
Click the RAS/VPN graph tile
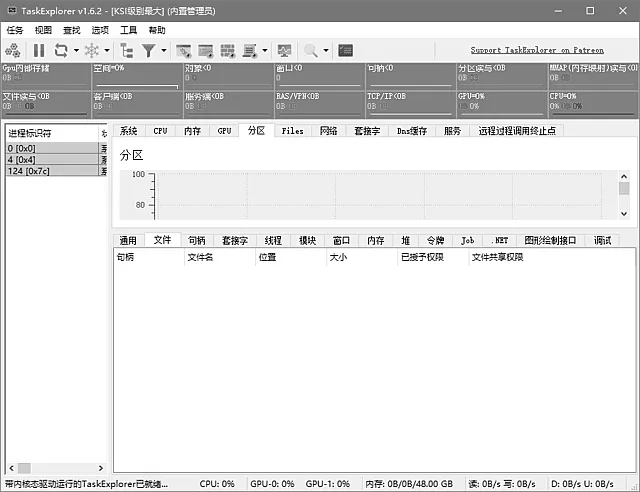tap(320, 105)
